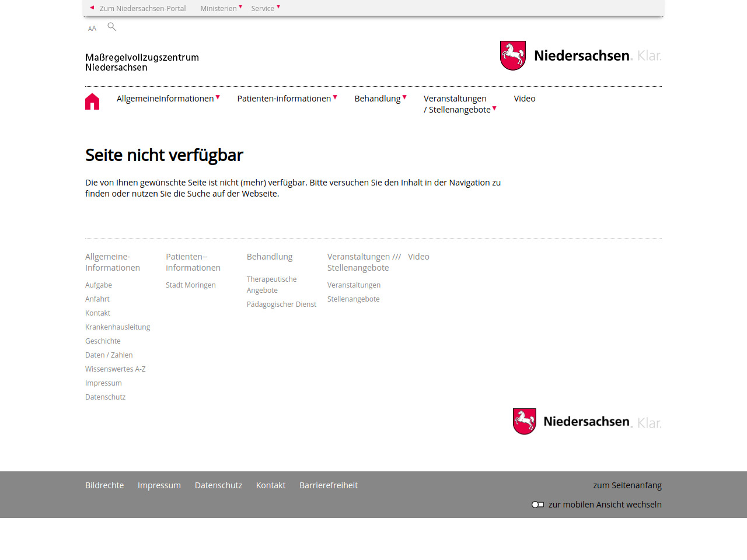Click the back arrow to Niedersachsen-Portal
This screenshot has height=560, width=747.
(92, 8)
